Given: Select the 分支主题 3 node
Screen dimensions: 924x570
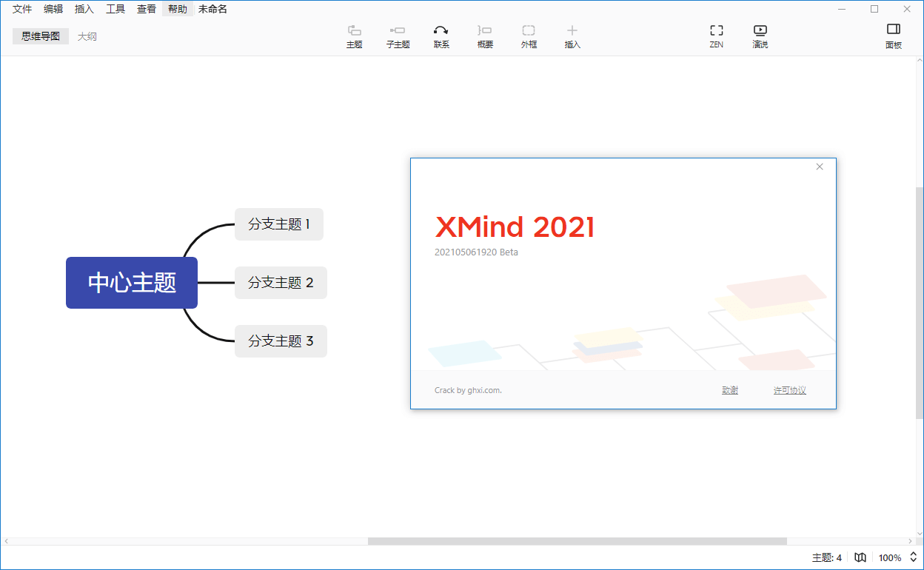Looking at the screenshot, I should coord(281,341).
